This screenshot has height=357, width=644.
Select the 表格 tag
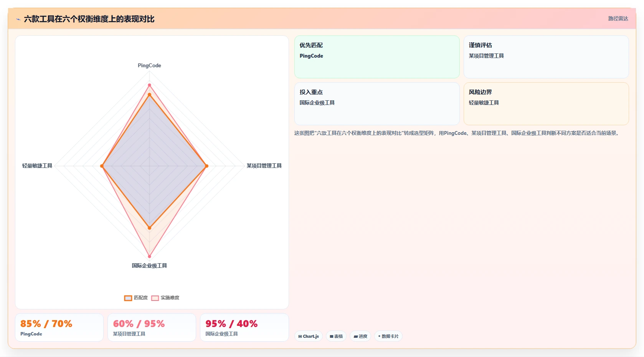336,336
